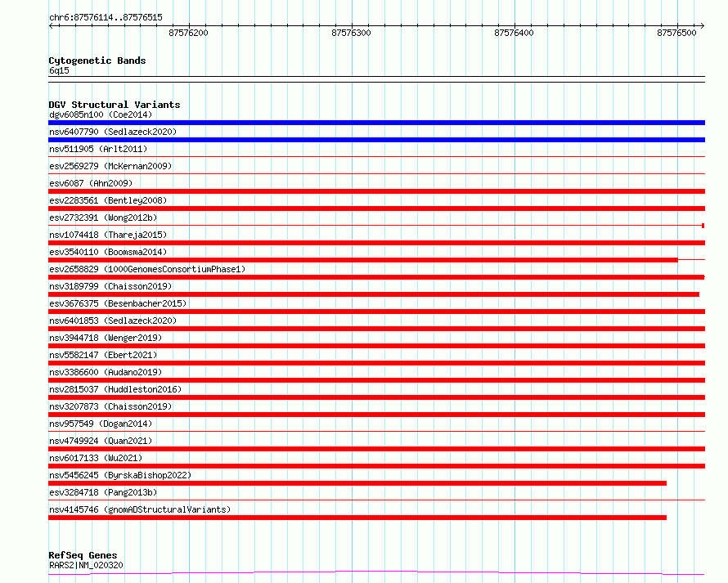This screenshot has width=728, height=583.
Task: Open variant nsv6401853 (Sedlazeck2020)
Action: coord(113,321)
